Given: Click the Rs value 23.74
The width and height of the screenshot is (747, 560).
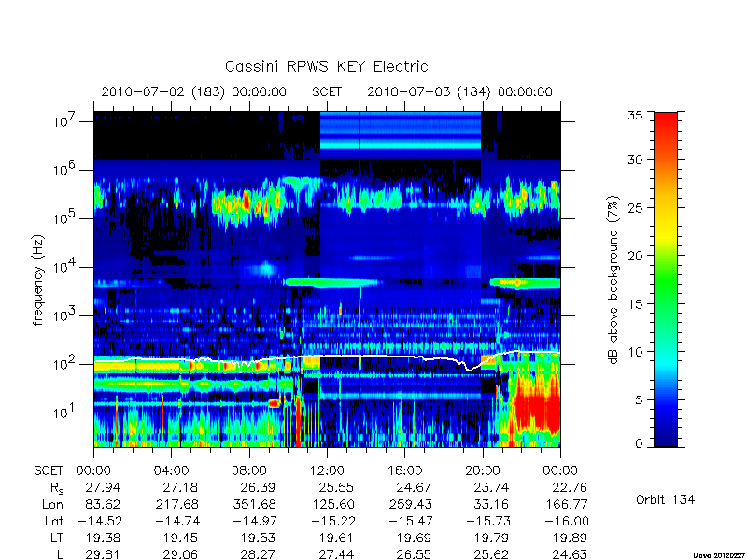Looking at the screenshot, I should click(x=491, y=487).
